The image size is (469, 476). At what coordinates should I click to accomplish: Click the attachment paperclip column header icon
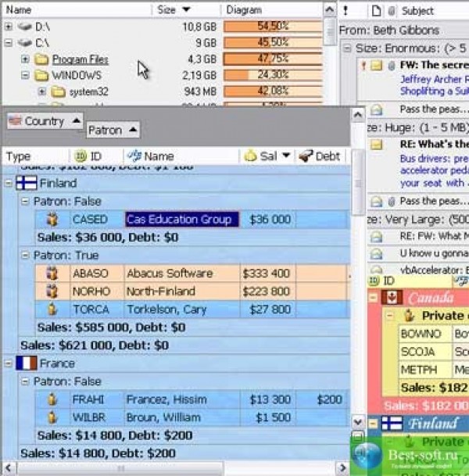pos(392,11)
